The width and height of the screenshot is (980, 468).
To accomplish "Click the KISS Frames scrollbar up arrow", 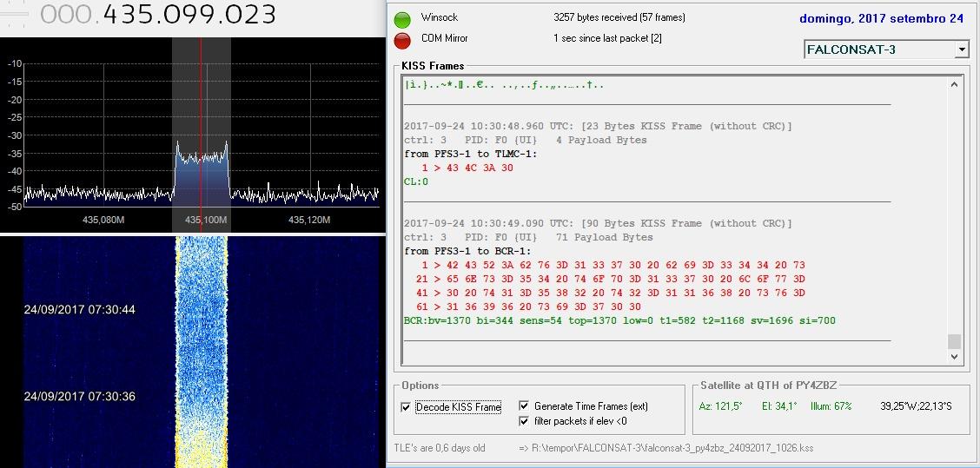I will [x=955, y=85].
